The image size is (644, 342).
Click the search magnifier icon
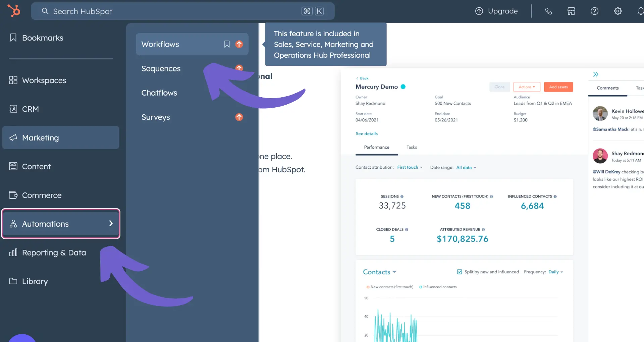point(45,11)
